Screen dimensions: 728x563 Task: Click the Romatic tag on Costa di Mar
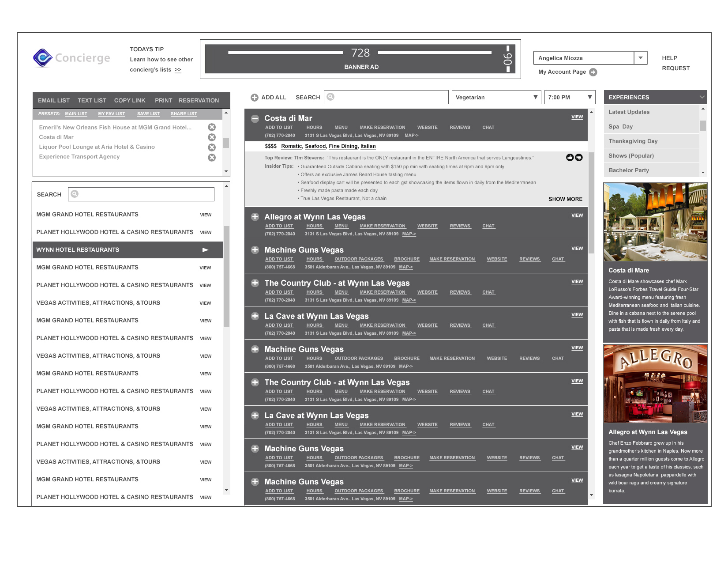pos(292,146)
